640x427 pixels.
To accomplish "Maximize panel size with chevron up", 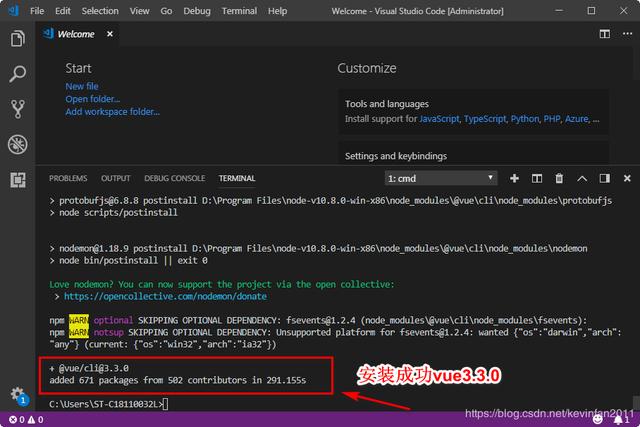I will (582, 178).
